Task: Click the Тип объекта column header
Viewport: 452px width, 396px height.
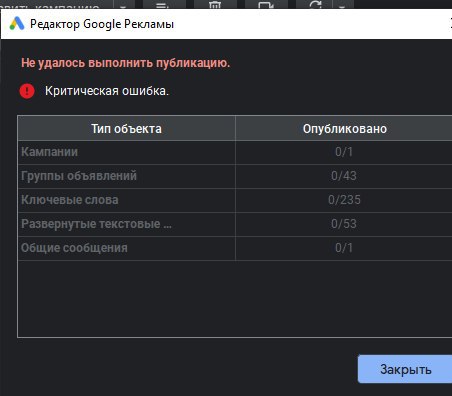Action: 126,129
